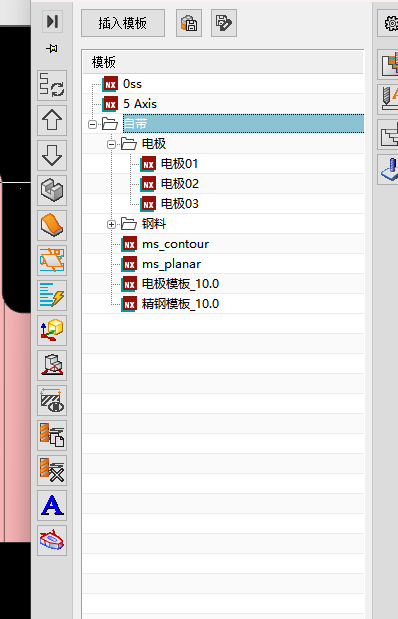Collapse the 自带 folder
398x619 pixels.
92,124
